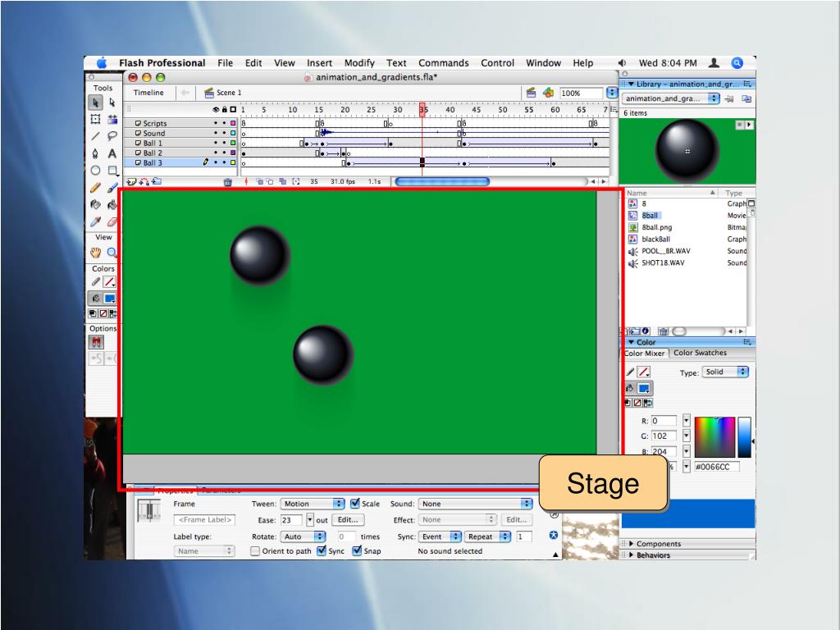This screenshot has height=630, width=840.
Task: Click the color spectrum picker in Color Mixer
Action: pos(715,436)
